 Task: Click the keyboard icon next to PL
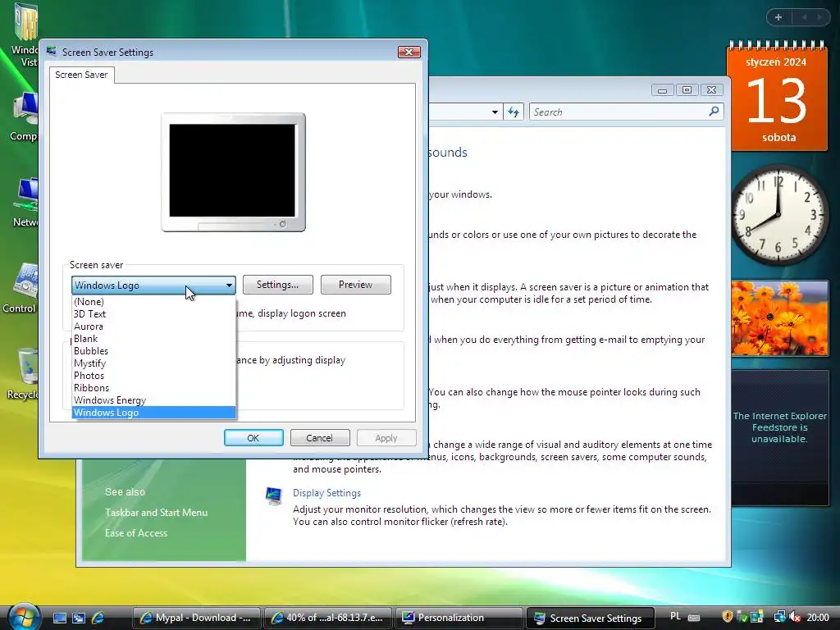[x=694, y=617]
